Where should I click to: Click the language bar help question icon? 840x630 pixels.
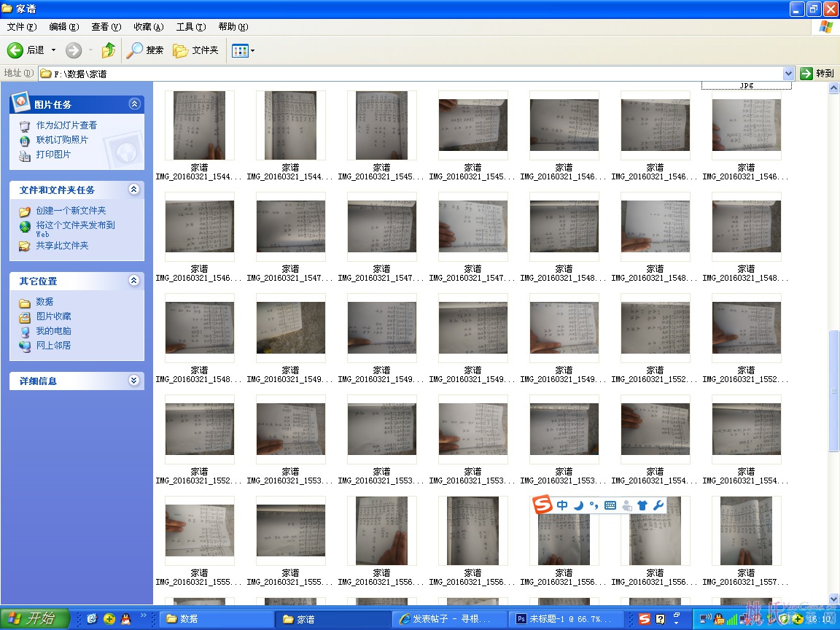661,619
